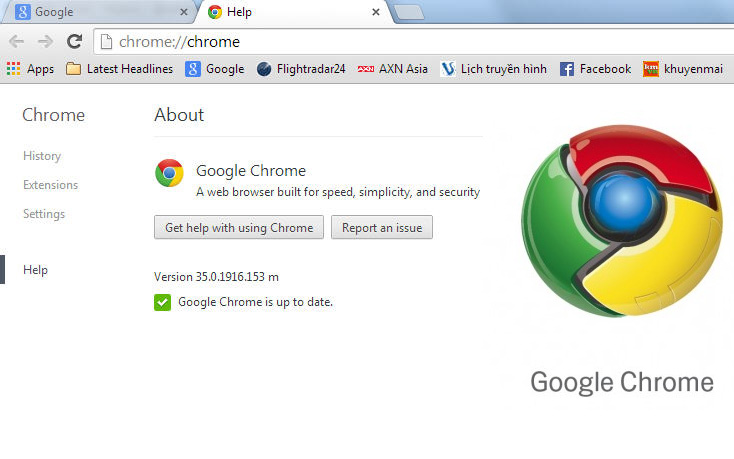Click the Report an issue button
The width and height of the screenshot is (734, 459).
coord(382,228)
